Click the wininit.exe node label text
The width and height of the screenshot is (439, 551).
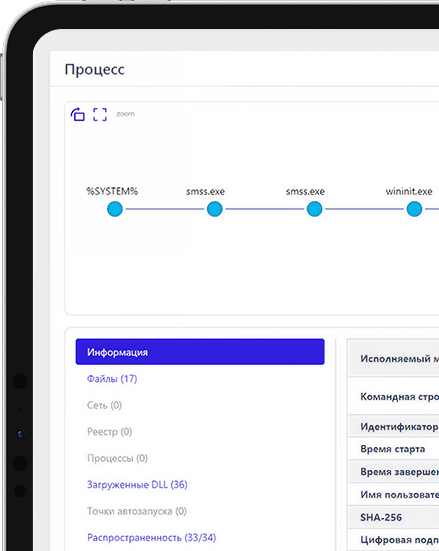point(409,191)
